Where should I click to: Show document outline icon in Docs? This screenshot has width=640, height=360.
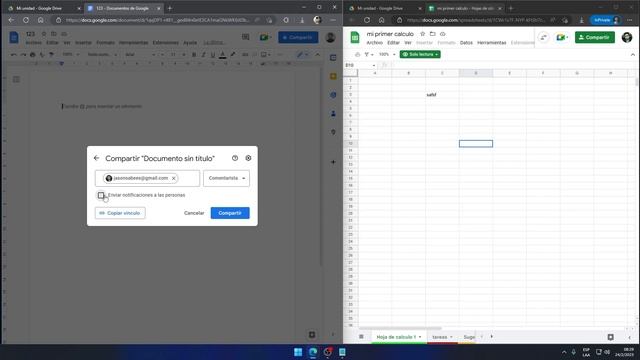[x=16, y=80]
